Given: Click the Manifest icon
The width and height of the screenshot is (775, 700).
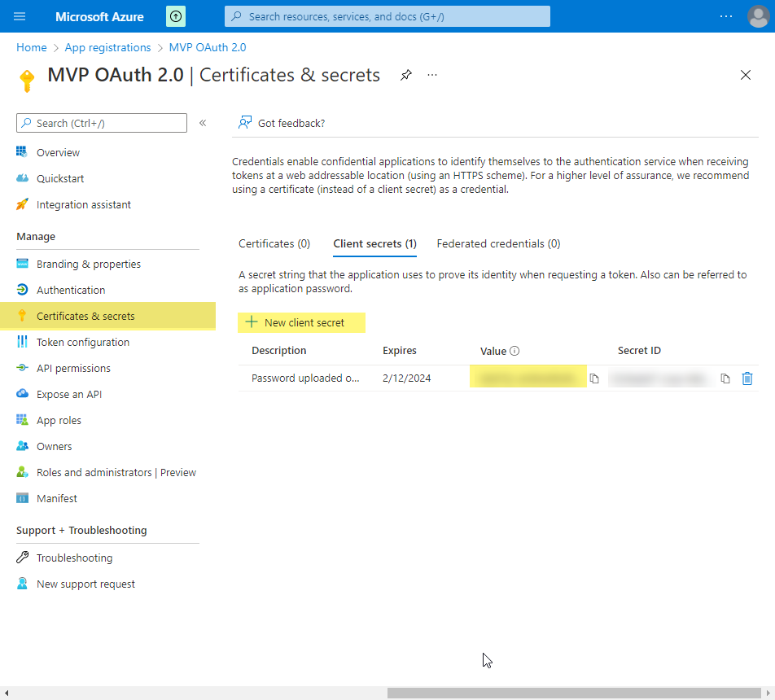Looking at the screenshot, I should click(22, 498).
